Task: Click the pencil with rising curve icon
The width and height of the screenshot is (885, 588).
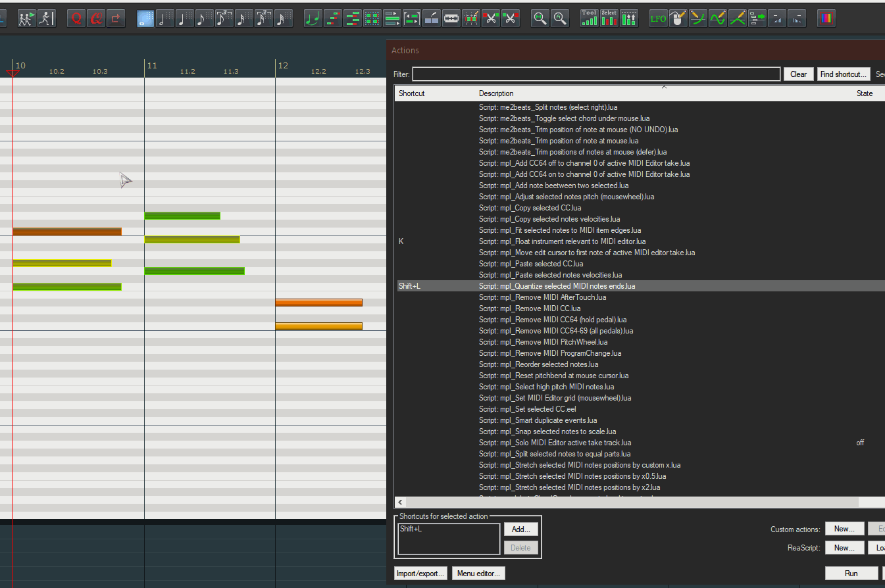Action: click(697, 18)
